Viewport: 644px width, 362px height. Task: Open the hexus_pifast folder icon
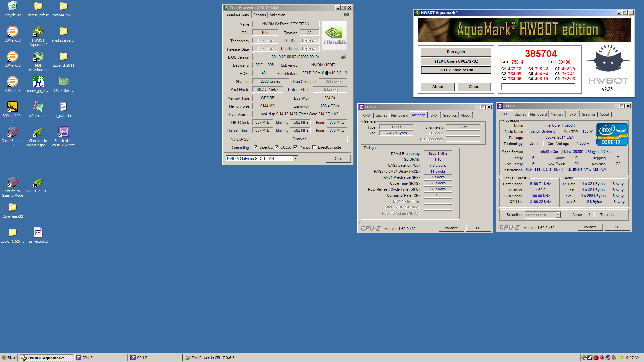click(38, 9)
